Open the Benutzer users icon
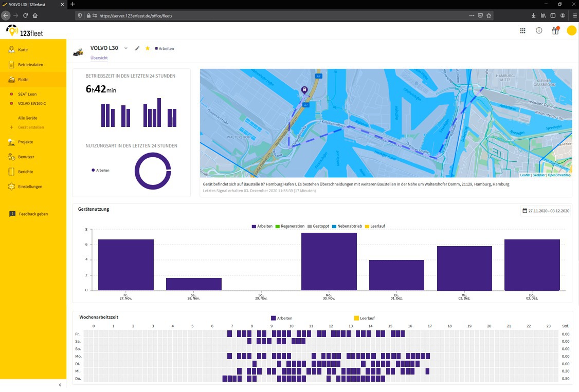 [11, 157]
